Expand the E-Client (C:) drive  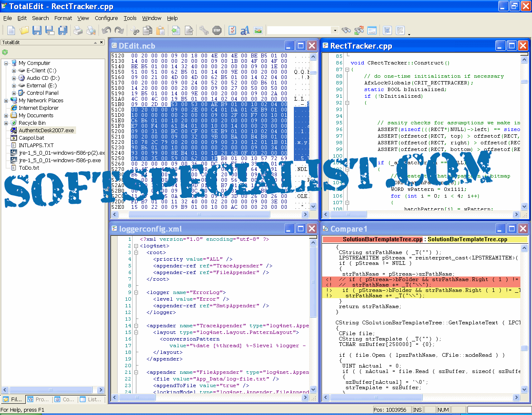14,71
